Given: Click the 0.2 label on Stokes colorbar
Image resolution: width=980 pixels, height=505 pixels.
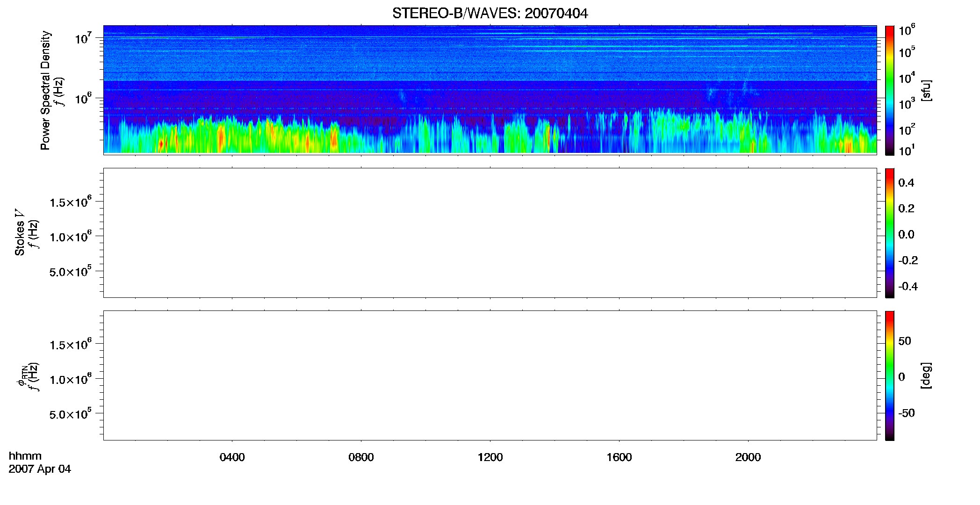Looking at the screenshot, I should (x=906, y=209).
